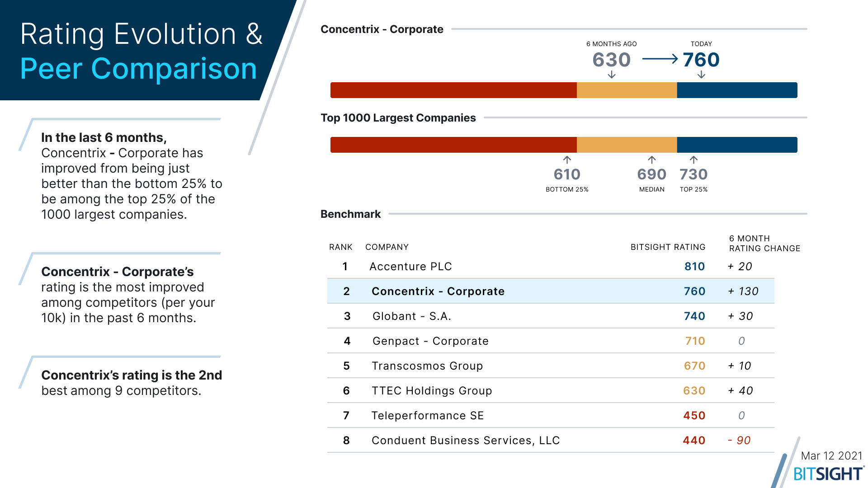Click the 740 rating for Globant
Screen dimensions: 868x488
tap(694, 316)
